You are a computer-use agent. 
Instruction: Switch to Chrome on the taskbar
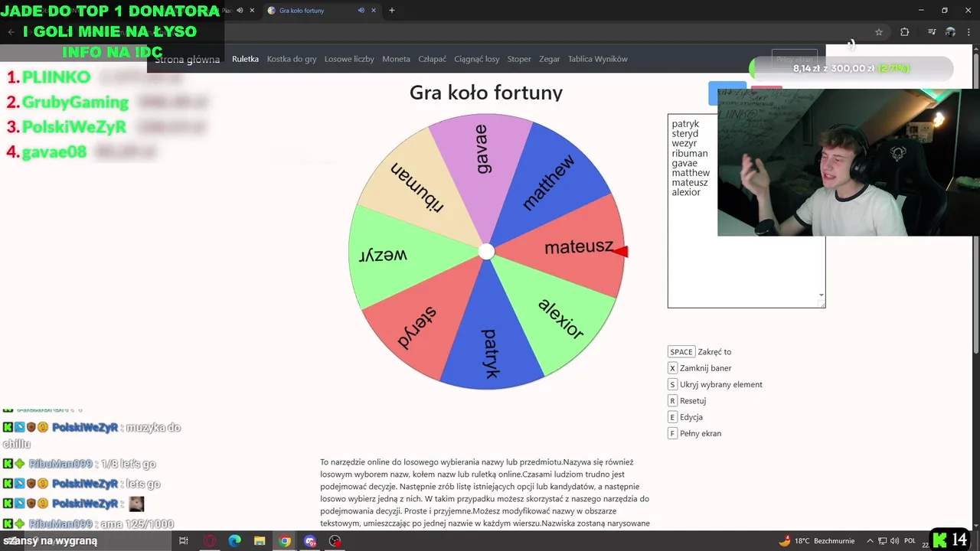point(285,540)
